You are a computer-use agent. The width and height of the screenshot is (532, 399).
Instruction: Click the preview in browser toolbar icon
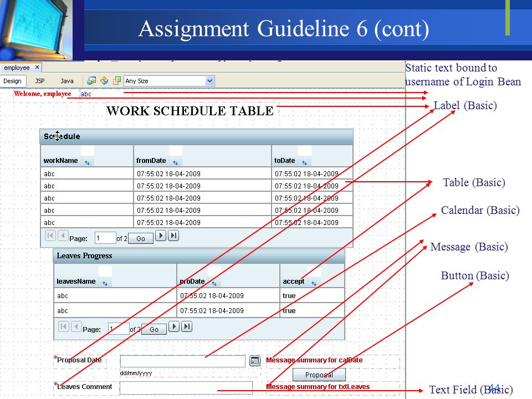tap(91, 81)
